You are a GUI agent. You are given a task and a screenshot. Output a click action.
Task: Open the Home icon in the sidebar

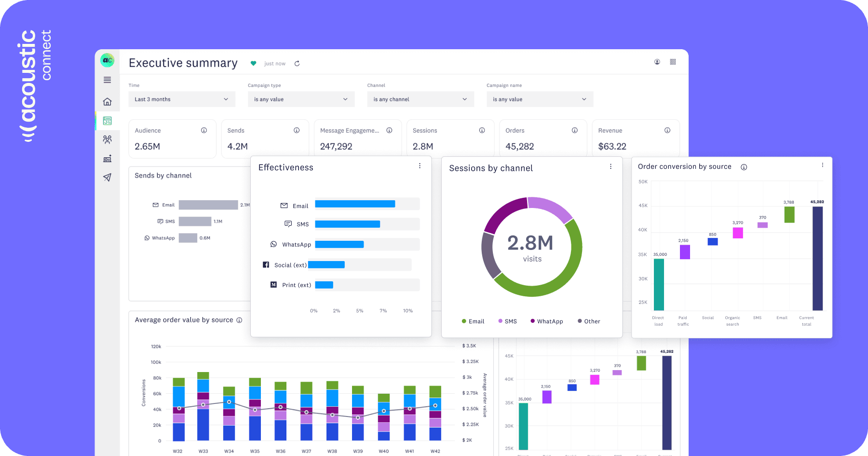[107, 101]
